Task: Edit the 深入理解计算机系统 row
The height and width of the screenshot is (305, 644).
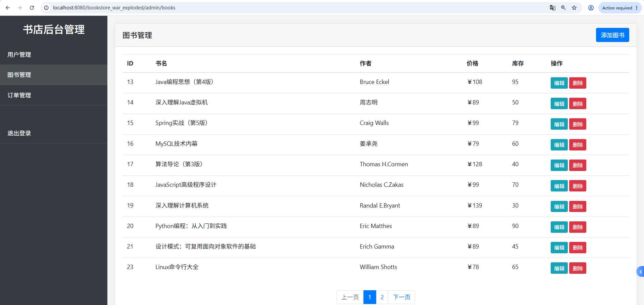Action: (x=559, y=206)
